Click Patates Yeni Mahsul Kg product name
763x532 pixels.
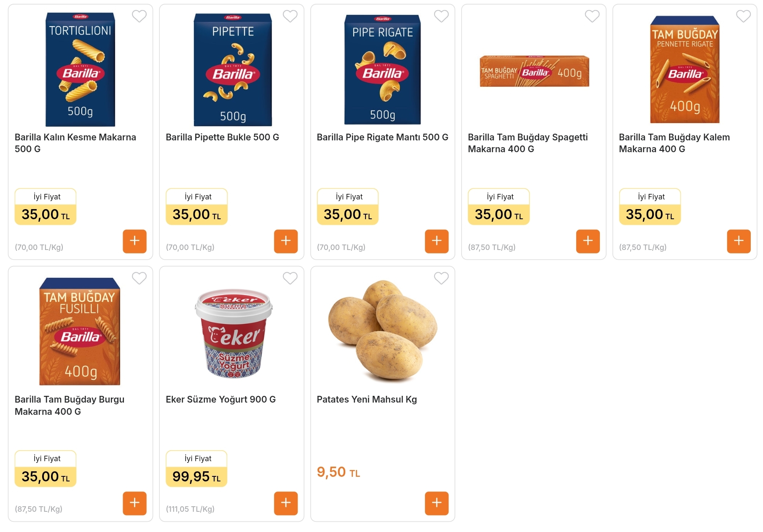[367, 400]
